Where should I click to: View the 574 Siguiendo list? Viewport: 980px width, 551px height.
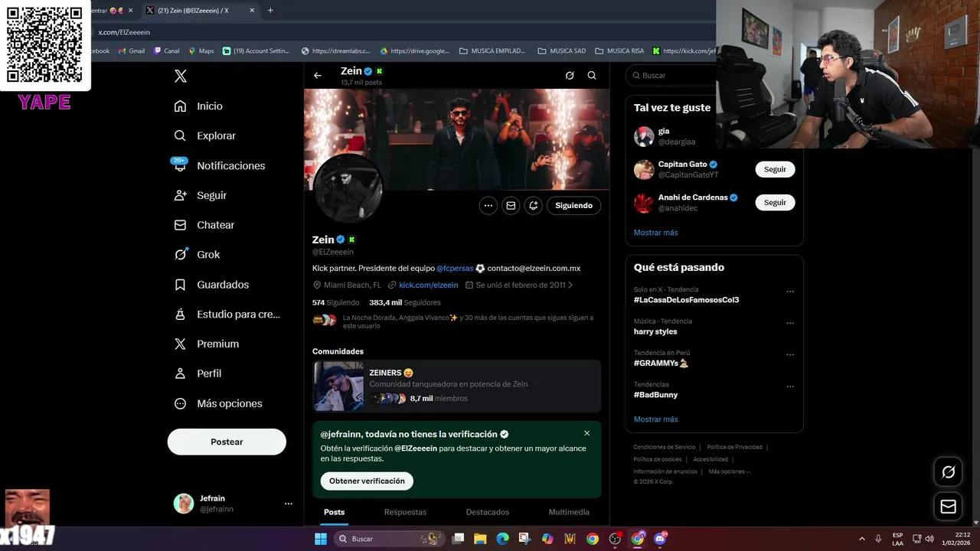point(335,303)
